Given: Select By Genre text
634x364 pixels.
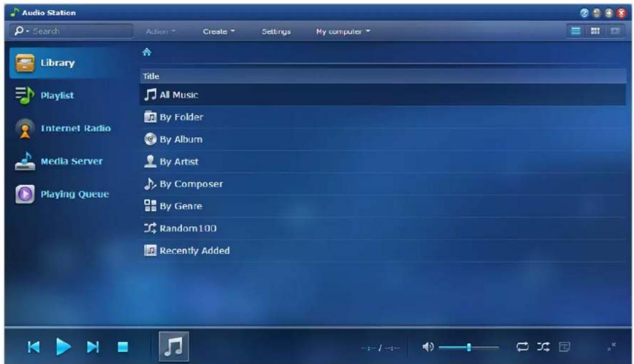Looking at the screenshot, I should click(181, 206).
